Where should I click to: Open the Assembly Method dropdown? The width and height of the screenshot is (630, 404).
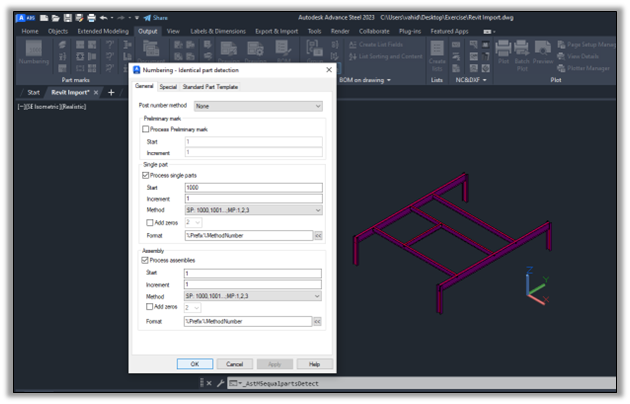coord(253,296)
